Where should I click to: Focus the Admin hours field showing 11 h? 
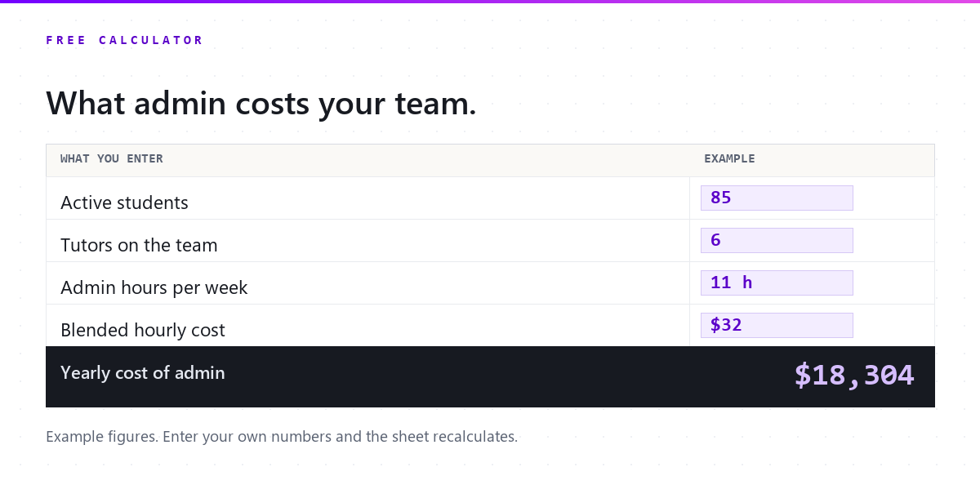click(x=777, y=283)
